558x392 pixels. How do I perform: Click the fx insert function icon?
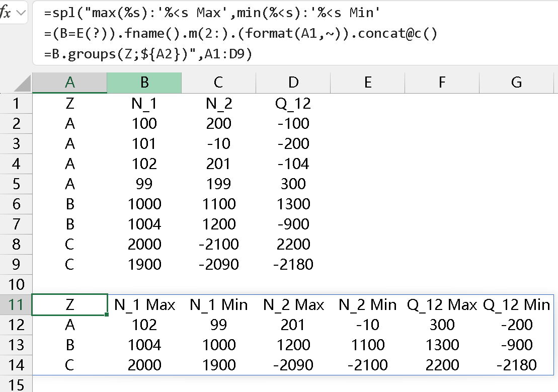point(6,14)
